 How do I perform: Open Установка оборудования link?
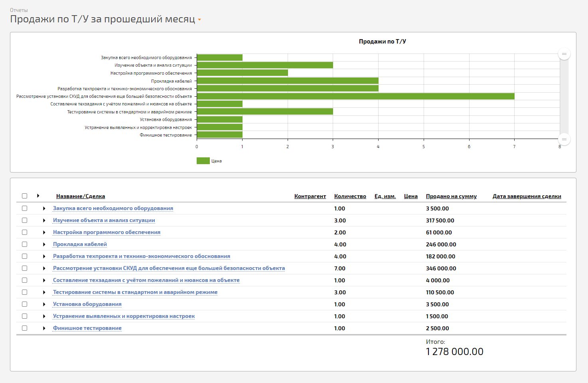87,304
